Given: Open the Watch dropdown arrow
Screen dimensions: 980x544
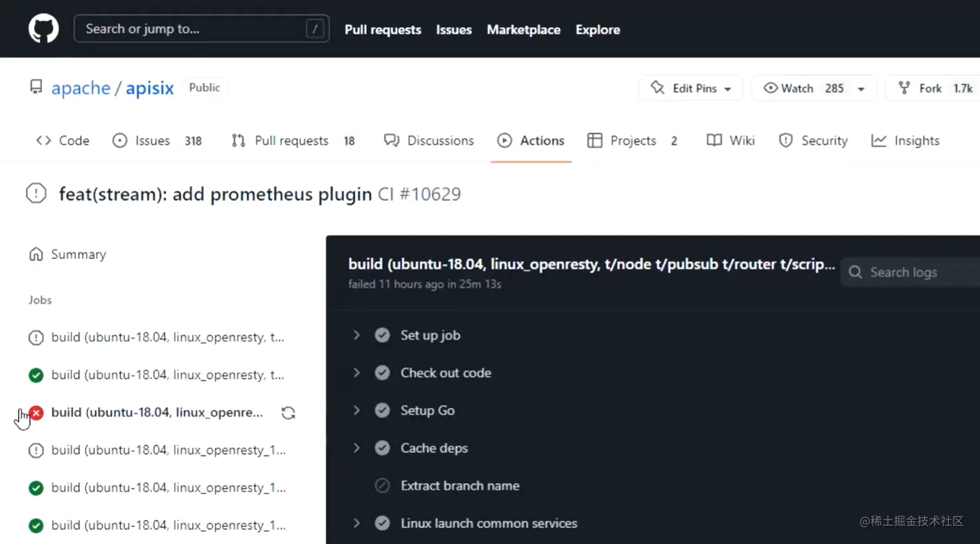Looking at the screenshot, I should (861, 89).
